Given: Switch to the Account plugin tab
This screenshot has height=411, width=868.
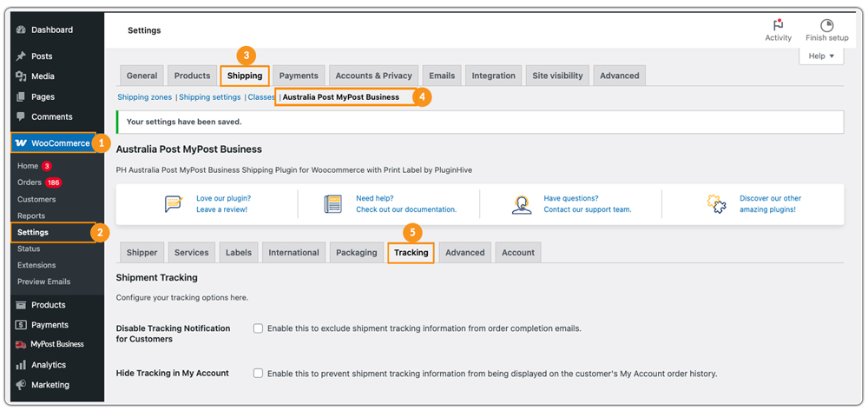Looking at the screenshot, I should pyautogui.click(x=518, y=253).
